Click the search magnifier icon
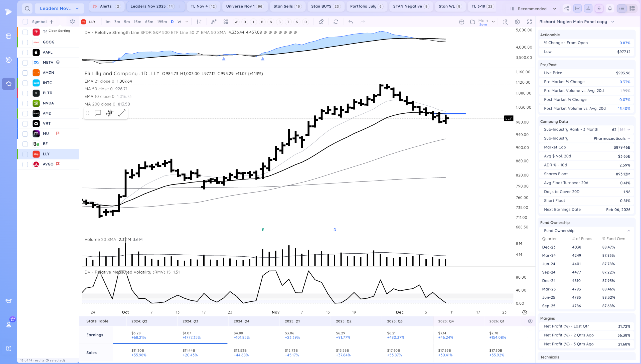641x364 pixels. [x=27, y=9]
